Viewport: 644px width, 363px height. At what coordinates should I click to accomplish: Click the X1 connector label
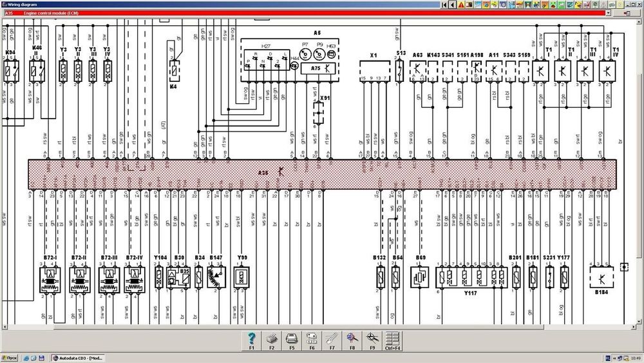[x=374, y=55]
